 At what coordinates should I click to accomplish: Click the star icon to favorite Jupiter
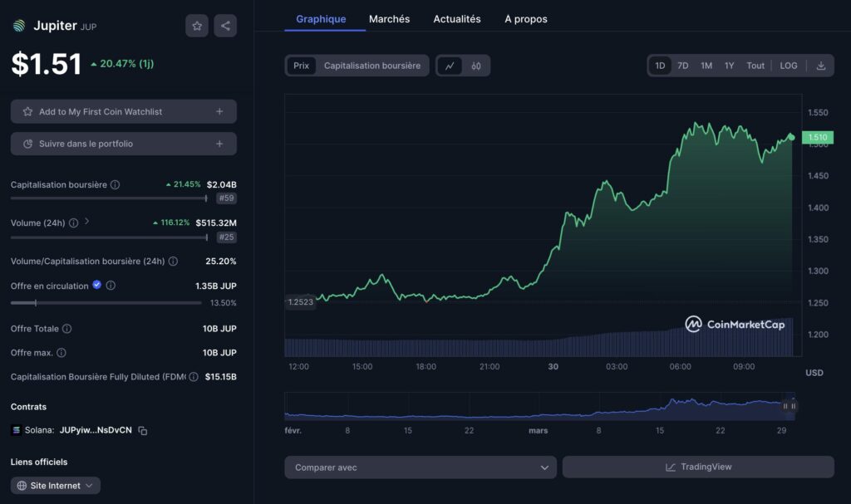(x=196, y=25)
